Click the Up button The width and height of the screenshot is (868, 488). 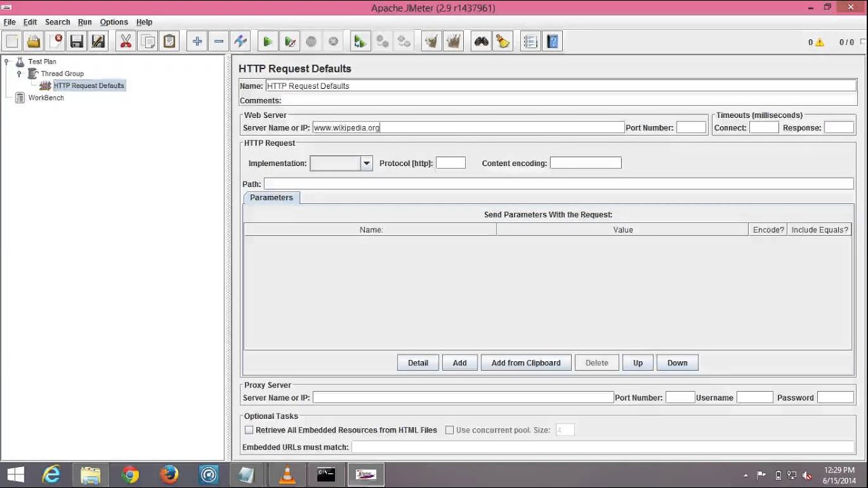[x=638, y=363]
